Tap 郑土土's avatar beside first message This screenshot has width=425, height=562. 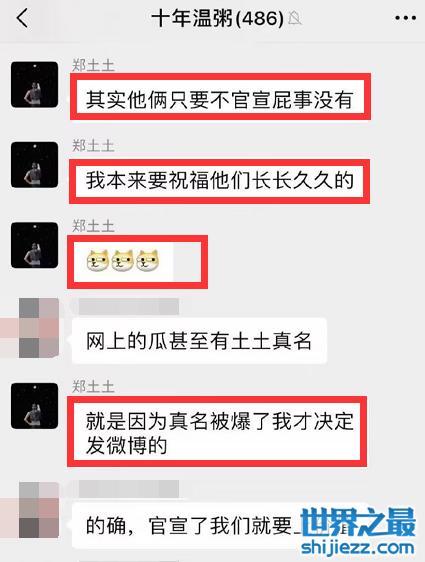tap(34, 85)
